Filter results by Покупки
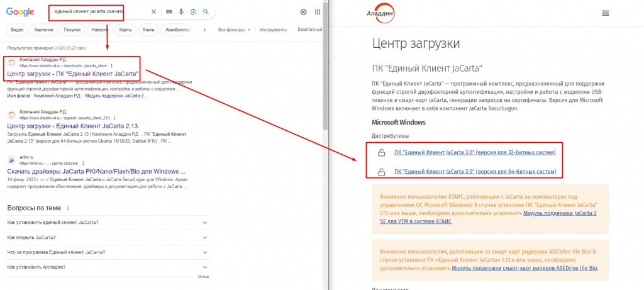Screen dimensions: 644x290 click(72, 30)
